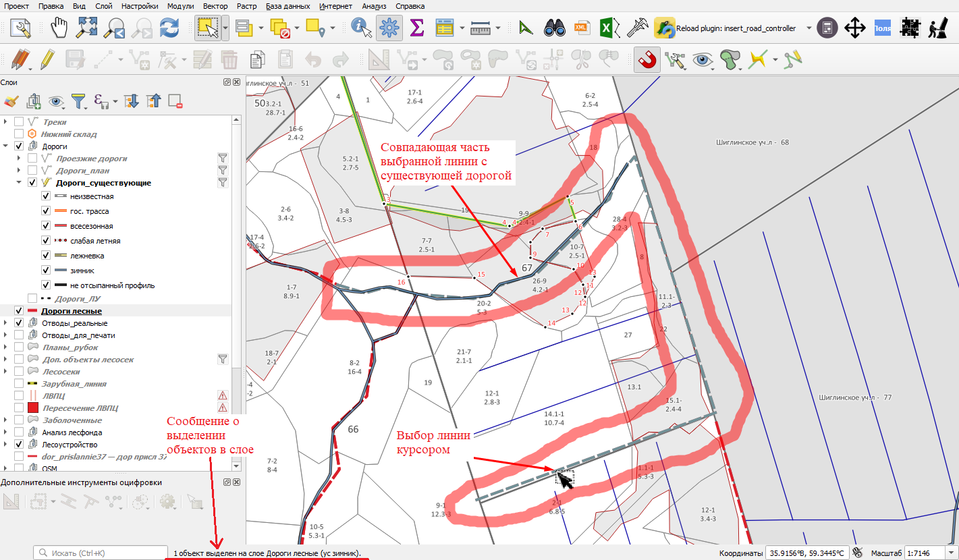Open the Проект menu
This screenshot has height=560, width=959.
(17, 6)
